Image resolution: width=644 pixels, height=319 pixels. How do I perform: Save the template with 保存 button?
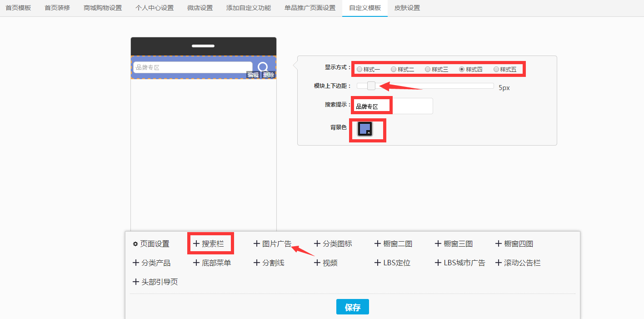pos(353,307)
